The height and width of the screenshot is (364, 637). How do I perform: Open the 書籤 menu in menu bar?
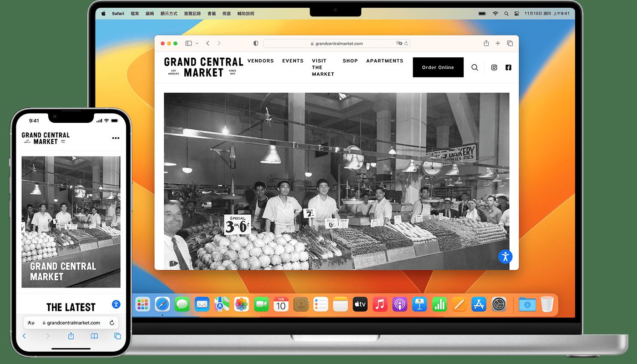212,14
